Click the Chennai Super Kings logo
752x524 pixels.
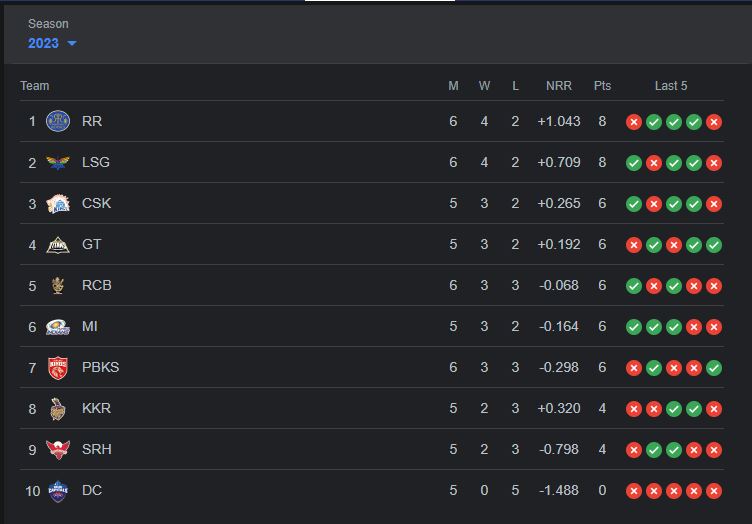tap(58, 203)
